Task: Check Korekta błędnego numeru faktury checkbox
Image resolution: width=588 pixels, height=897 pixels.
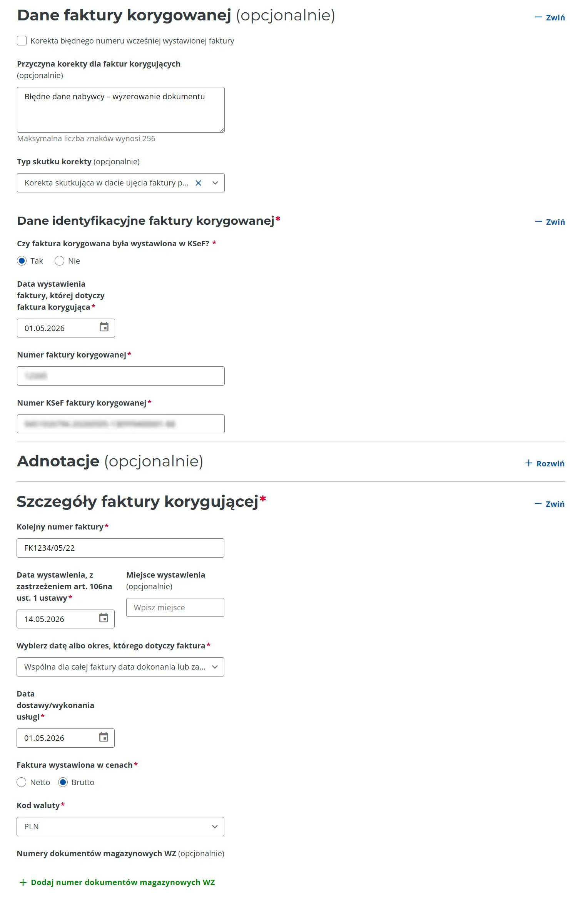Action: pos(22,41)
